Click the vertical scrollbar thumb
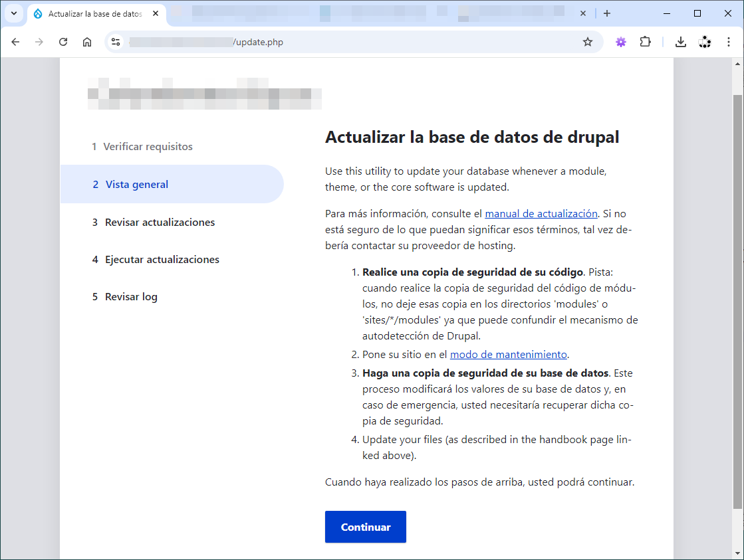The height and width of the screenshot is (560, 744). (737, 302)
